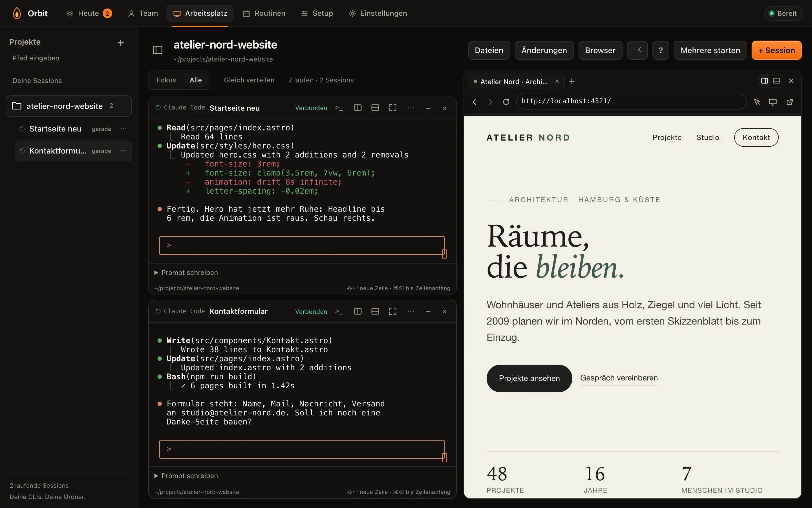Viewport: 812px width, 508px height.
Task: Follow Gespräch vereinbaren link on webpage
Action: tap(619, 378)
